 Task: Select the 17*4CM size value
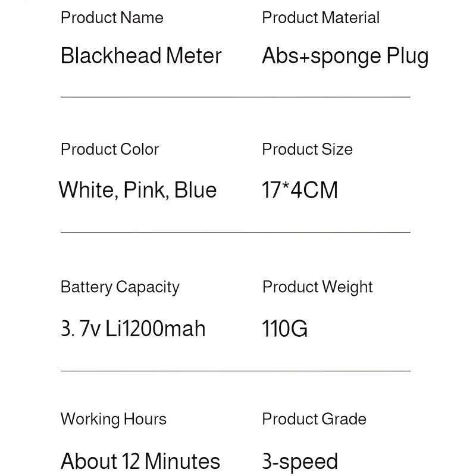click(300, 190)
